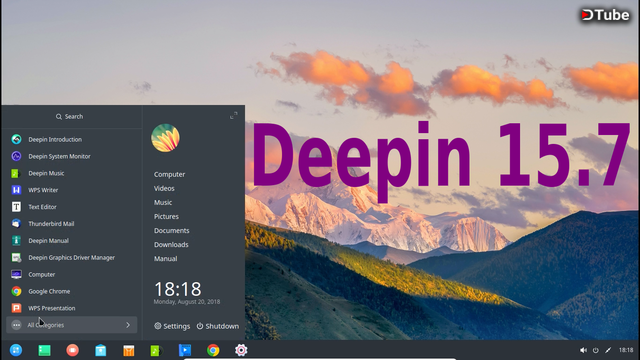
Task: Select the Deepin Graphics Driver Manager label
Action: tap(71, 258)
